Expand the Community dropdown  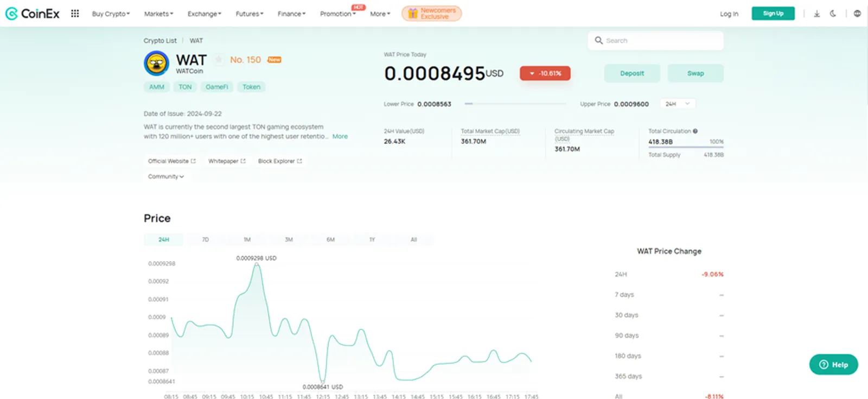tap(166, 176)
